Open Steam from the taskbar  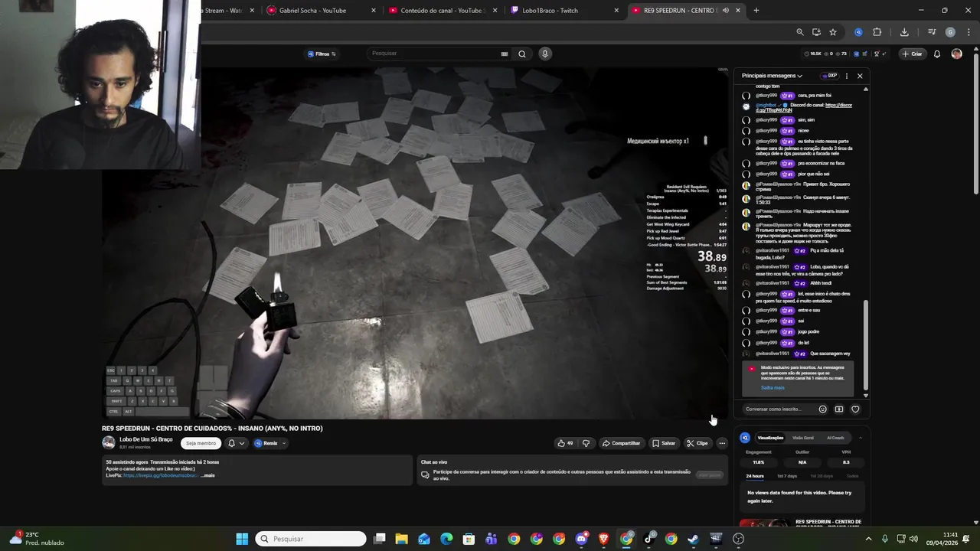[693, 539]
